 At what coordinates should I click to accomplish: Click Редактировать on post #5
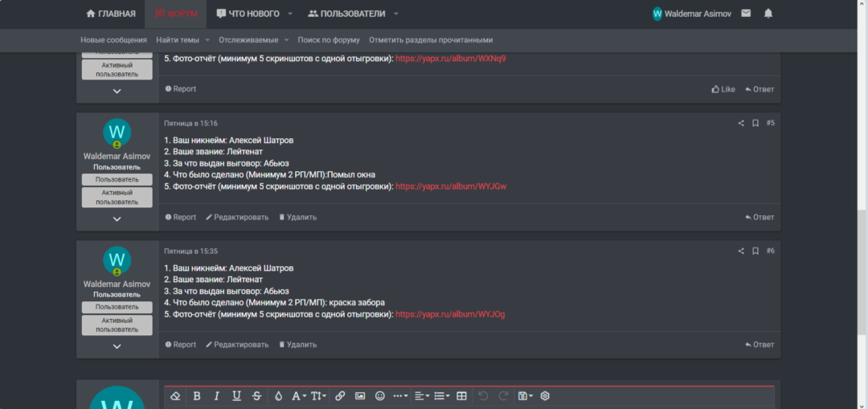click(x=237, y=217)
